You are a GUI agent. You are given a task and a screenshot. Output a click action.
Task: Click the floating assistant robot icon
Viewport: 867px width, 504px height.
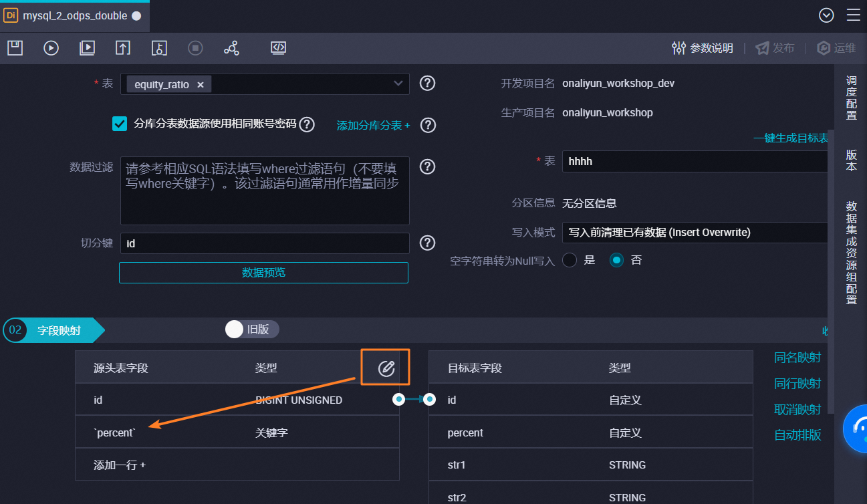pos(856,428)
